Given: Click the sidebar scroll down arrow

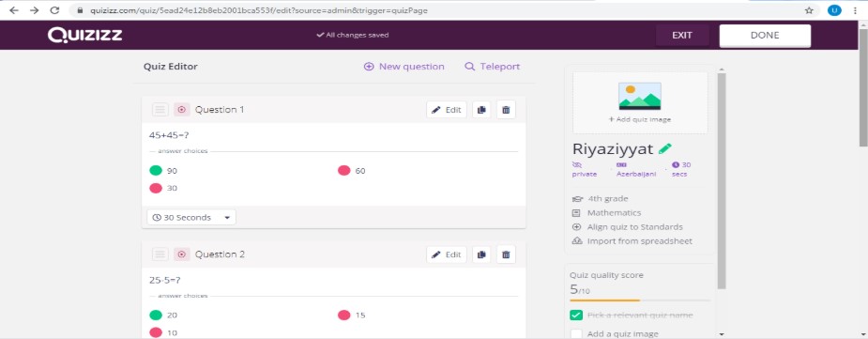Looking at the screenshot, I should 722,334.
